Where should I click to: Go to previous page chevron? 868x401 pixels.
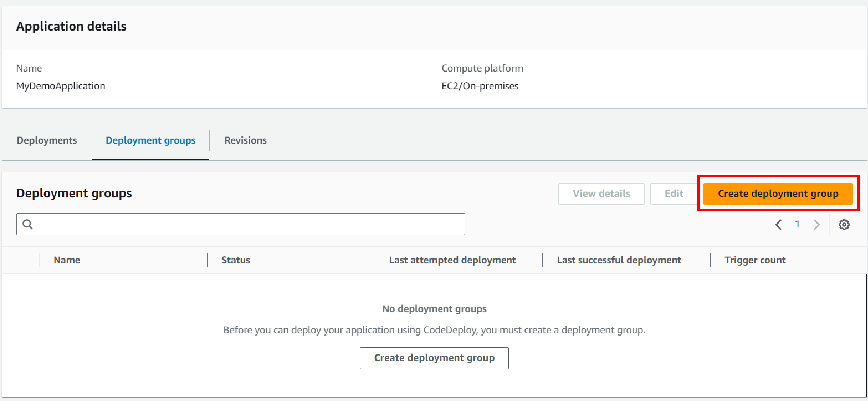pyautogui.click(x=778, y=225)
